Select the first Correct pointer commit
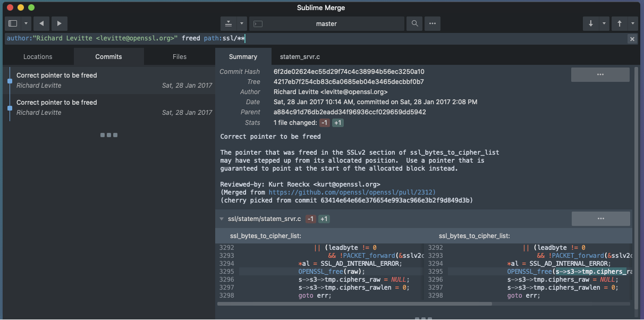The height and width of the screenshot is (320, 644). 106,80
